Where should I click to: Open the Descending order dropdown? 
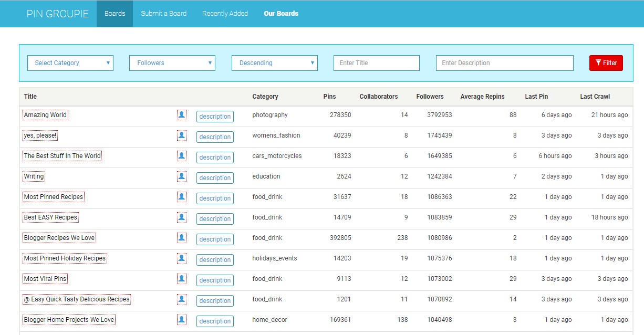click(x=274, y=63)
